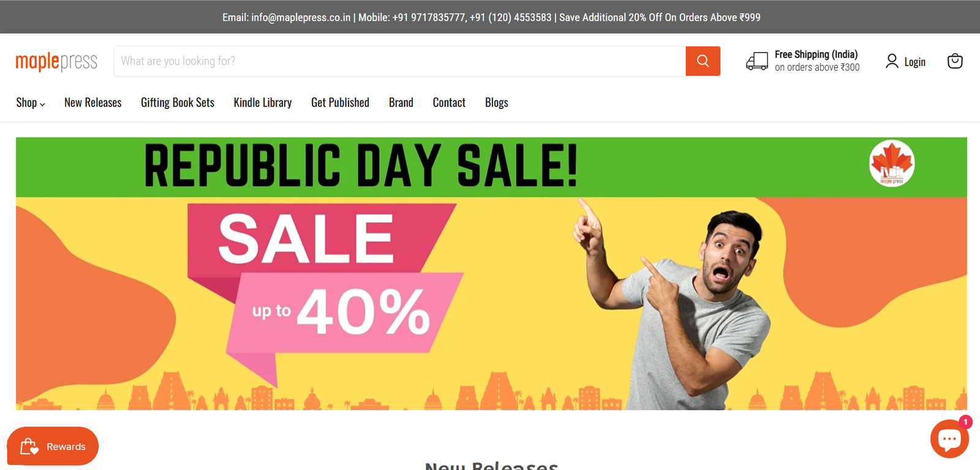The height and width of the screenshot is (470, 980).
Task: Go to Gifting Book Sets page
Action: [178, 103]
